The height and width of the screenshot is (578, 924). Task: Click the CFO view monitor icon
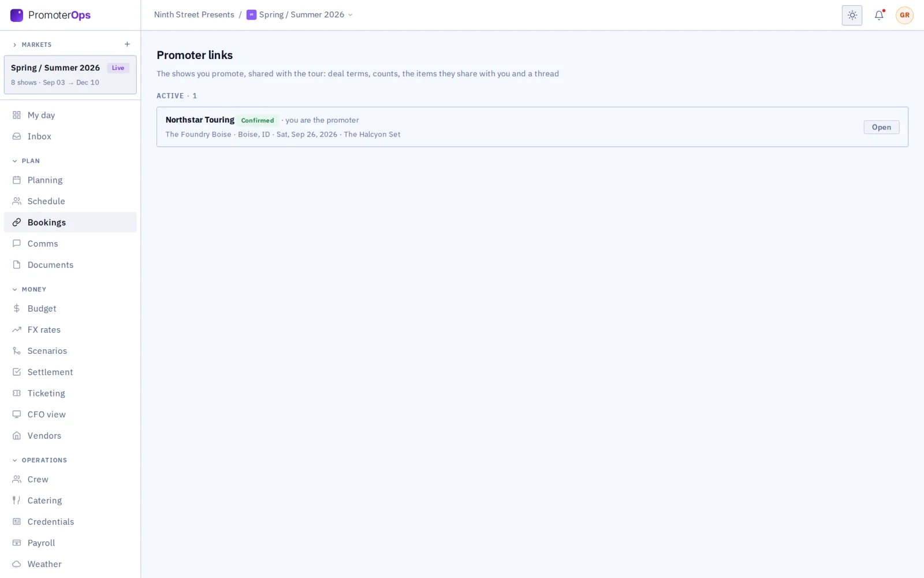[x=17, y=414]
